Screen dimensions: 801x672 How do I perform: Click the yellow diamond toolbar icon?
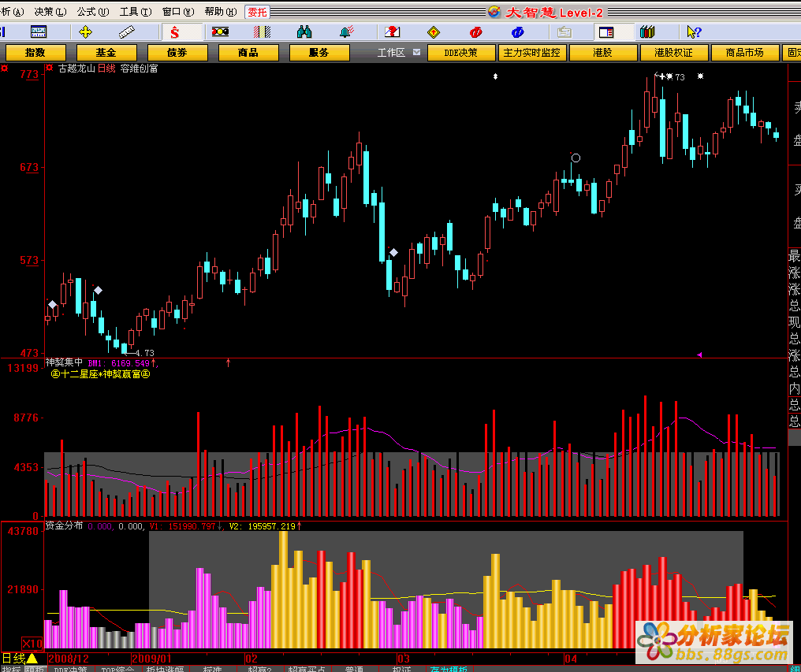pos(434,32)
